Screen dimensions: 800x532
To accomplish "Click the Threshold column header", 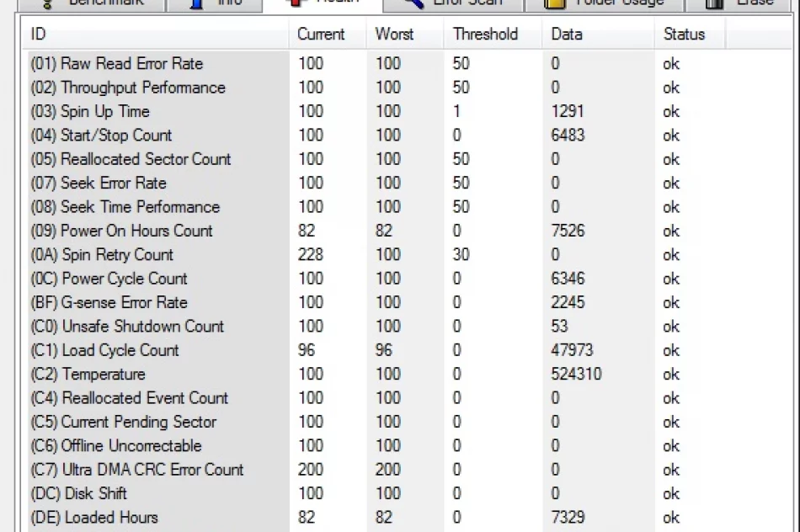I will point(485,35).
